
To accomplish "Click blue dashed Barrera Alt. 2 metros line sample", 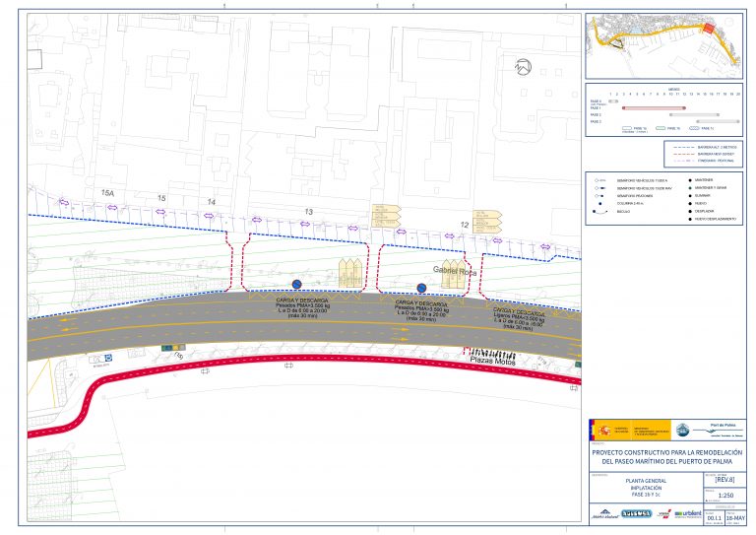I will tap(683, 147).
